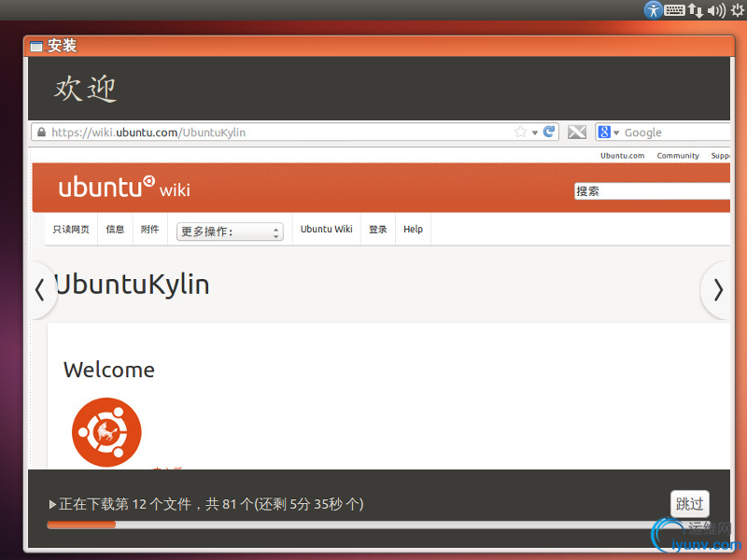Bookmark the page with the star icon
The image size is (747, 560).
520,132
